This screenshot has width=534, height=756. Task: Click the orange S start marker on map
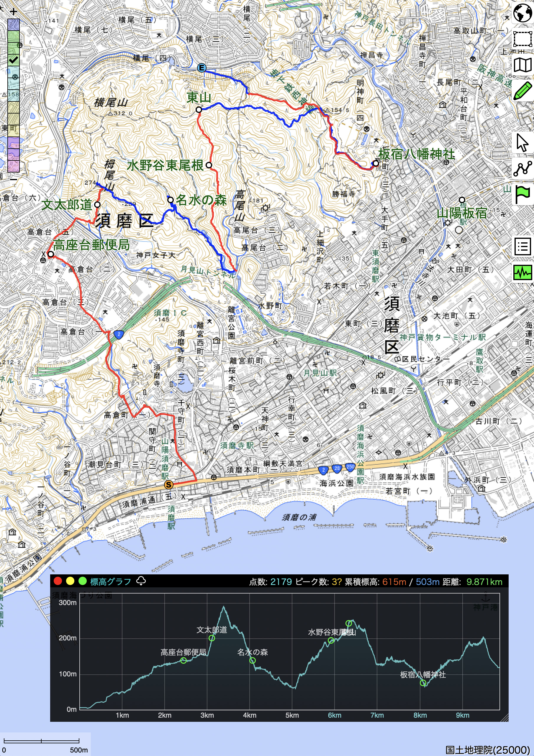pos(168,485)
